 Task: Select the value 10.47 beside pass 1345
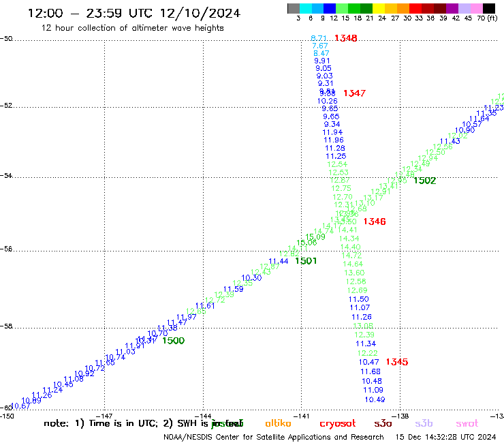[x=368, y=362]
